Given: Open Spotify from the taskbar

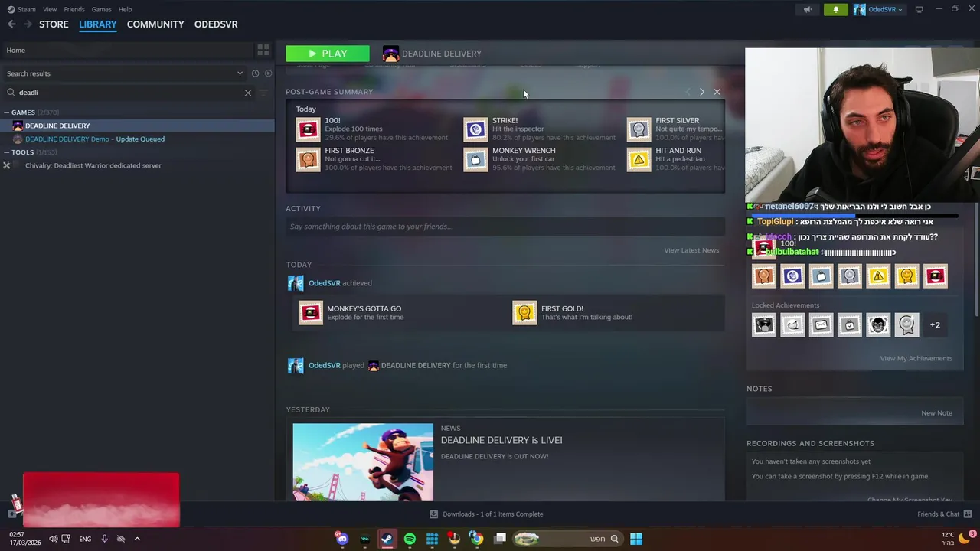Looking at the screenshot, I should click(x=410, y=539).
